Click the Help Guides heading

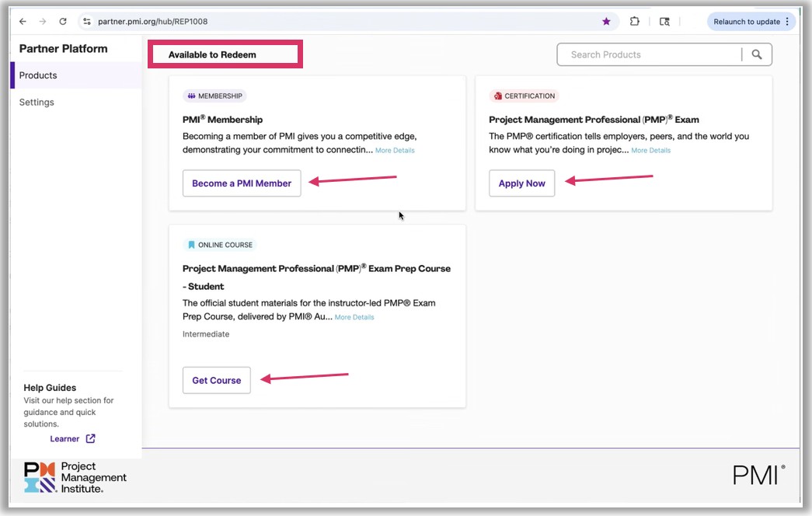50,388
